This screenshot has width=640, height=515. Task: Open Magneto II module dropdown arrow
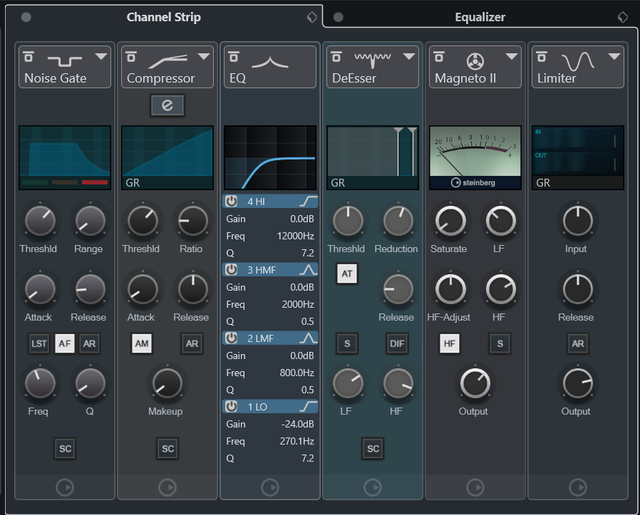pos(511,56)
